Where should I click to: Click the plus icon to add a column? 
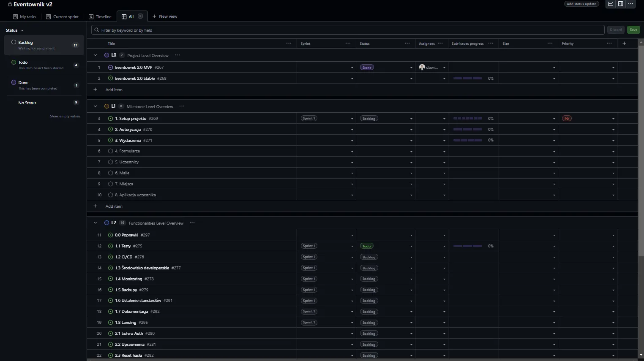[624, 43]
